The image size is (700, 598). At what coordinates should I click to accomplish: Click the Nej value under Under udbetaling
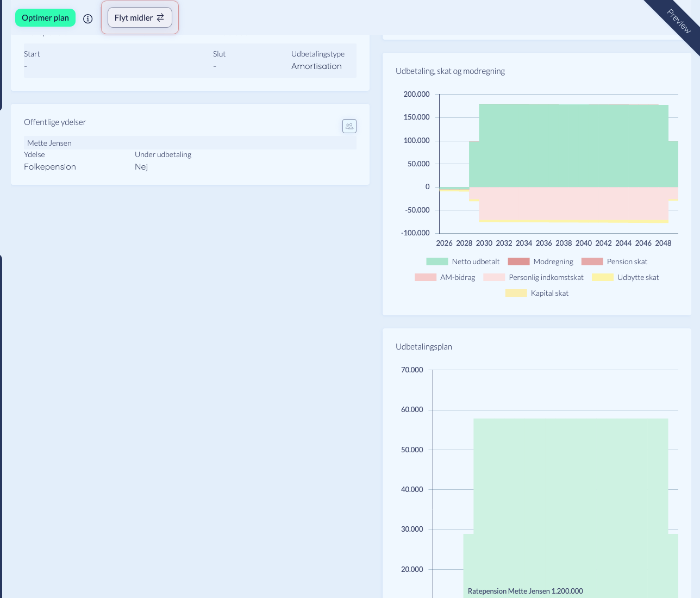(x=141, y=167)
